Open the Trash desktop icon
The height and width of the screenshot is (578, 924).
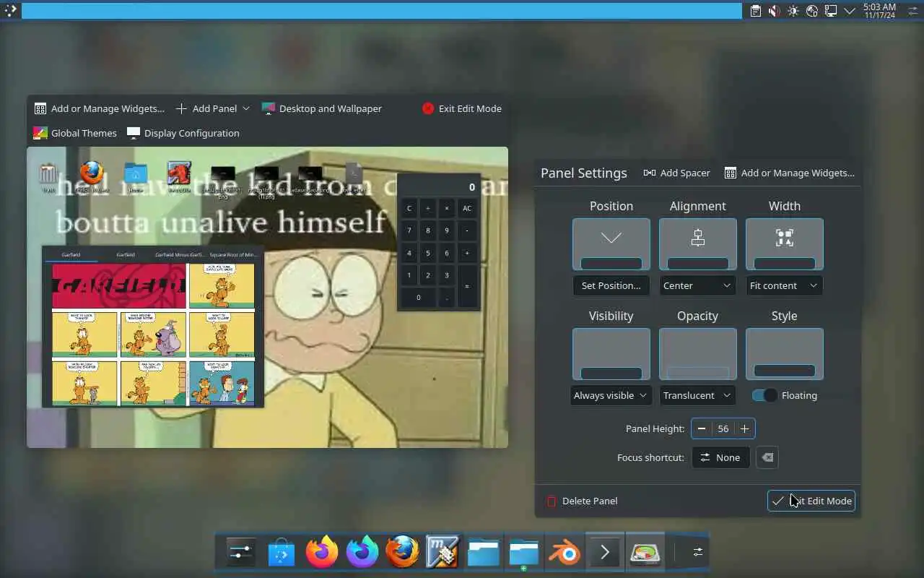point(48,178)
